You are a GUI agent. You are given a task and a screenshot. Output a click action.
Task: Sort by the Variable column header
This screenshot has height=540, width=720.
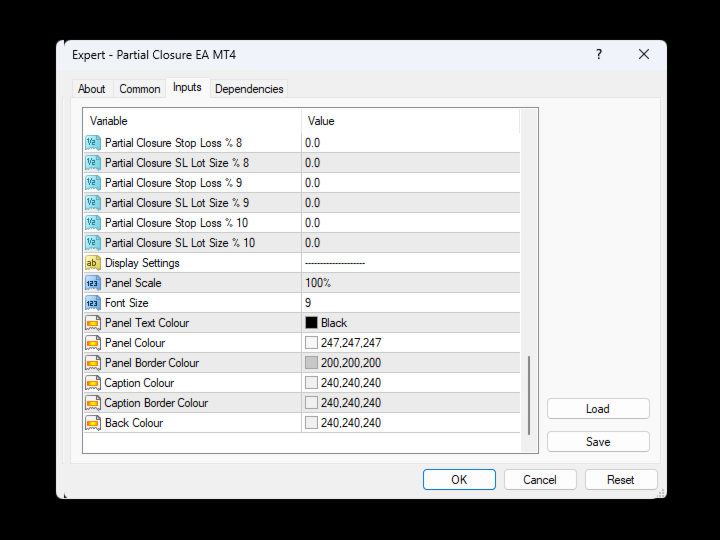click(192, 121)
